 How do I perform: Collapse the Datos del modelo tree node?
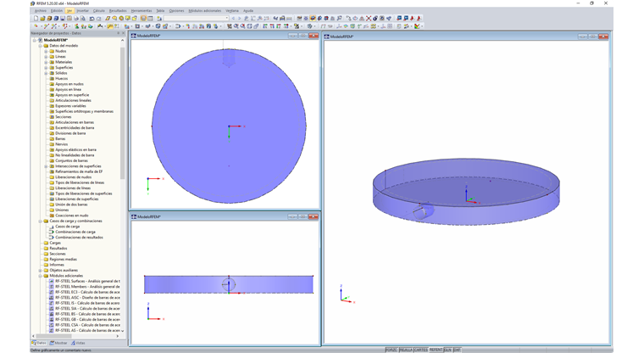point(41,46)
